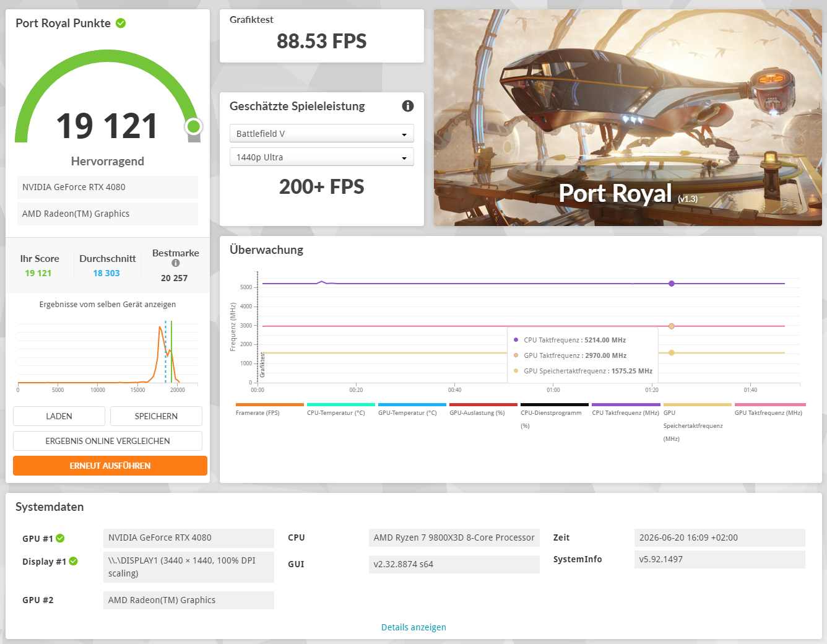The height and width of the screenshot is (644, 827).
Task: Click the LADEN button
Action: coord(59,416)
